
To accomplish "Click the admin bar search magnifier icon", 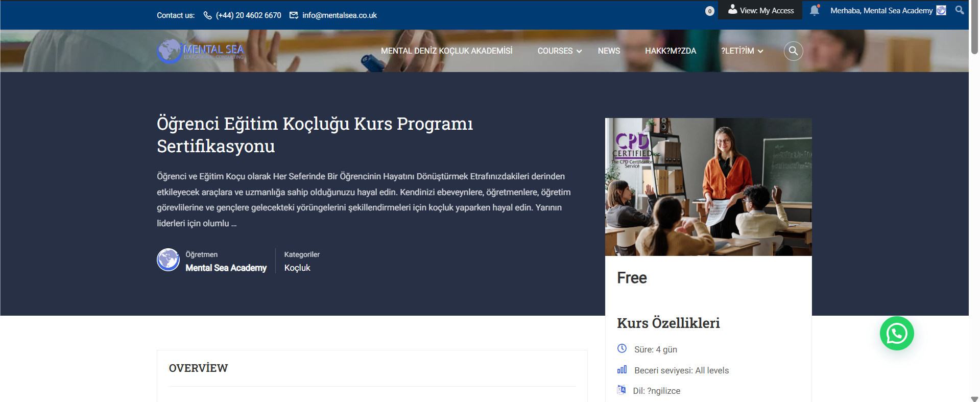I will (960, 10).
